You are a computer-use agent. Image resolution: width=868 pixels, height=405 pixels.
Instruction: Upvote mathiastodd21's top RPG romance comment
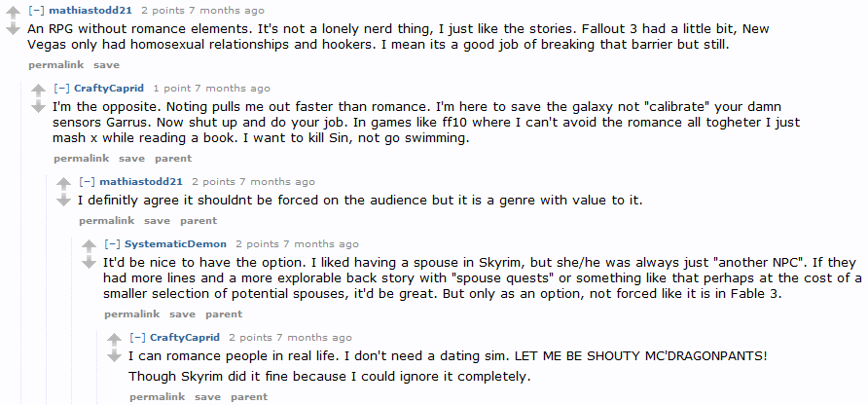(x=13, y=12)
